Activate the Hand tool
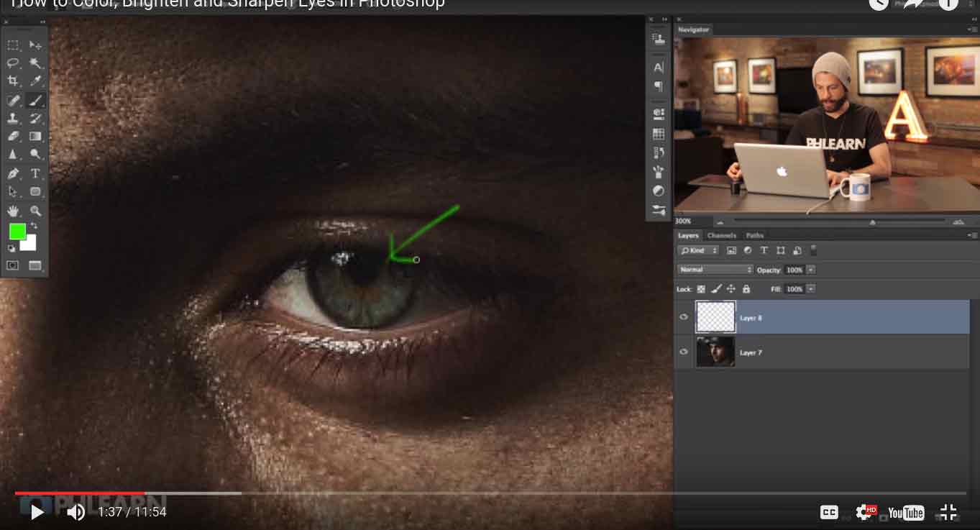This screenshot has height=530, width=980. 13,211
